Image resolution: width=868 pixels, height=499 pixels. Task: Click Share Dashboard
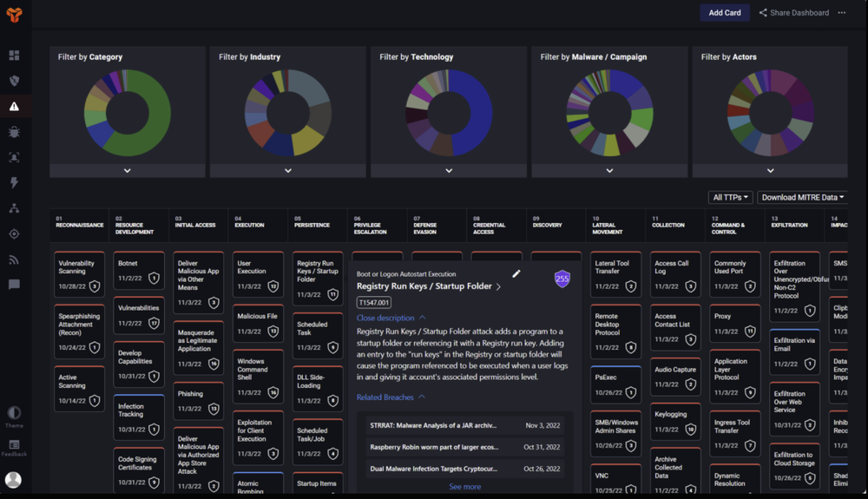click(794, 13)
